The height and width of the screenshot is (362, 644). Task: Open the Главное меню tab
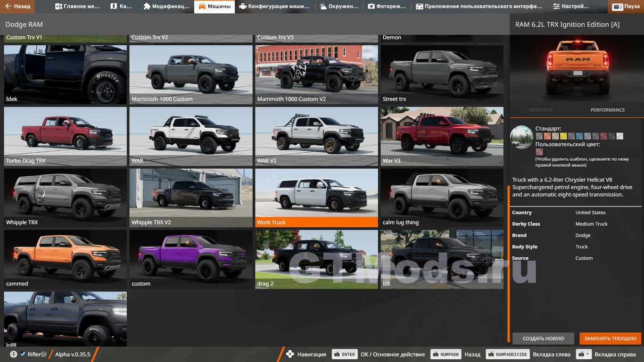click(77, 7)
